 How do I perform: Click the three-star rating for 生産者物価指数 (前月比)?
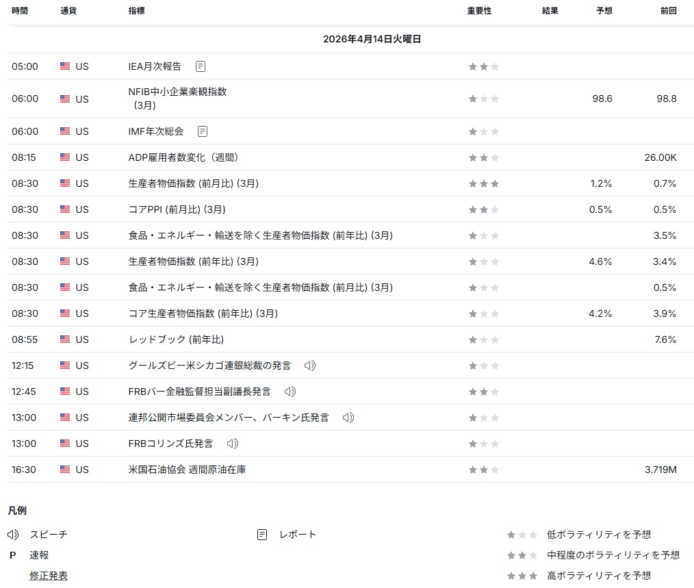click(484, 184)
